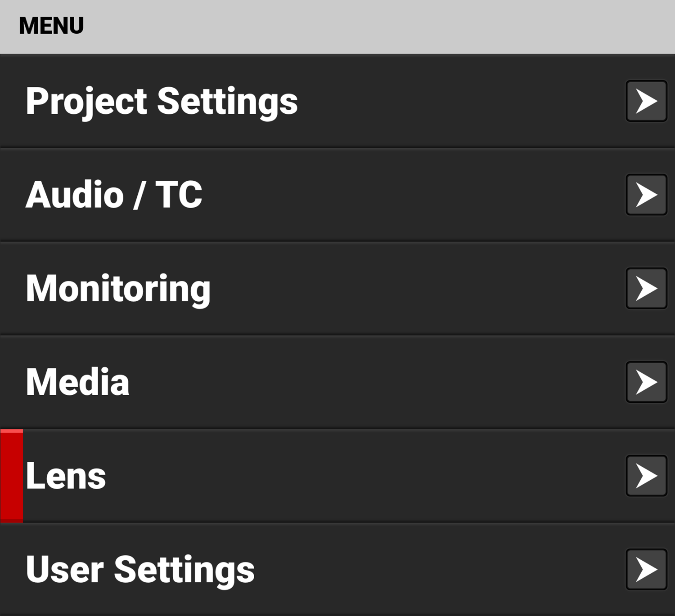Click the word "User" in User Settings
The width and height of the screenshot is (675, 616).
(x=65, y=570)
